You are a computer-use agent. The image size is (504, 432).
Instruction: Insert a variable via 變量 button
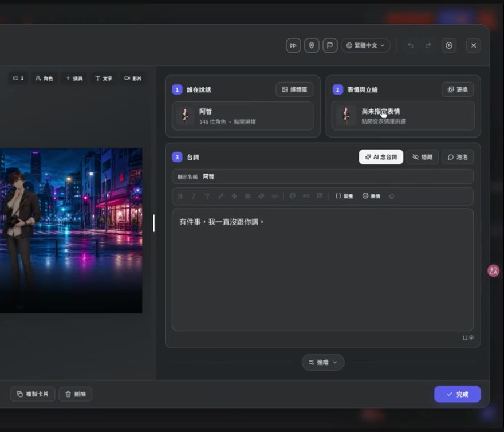point(344,196)
